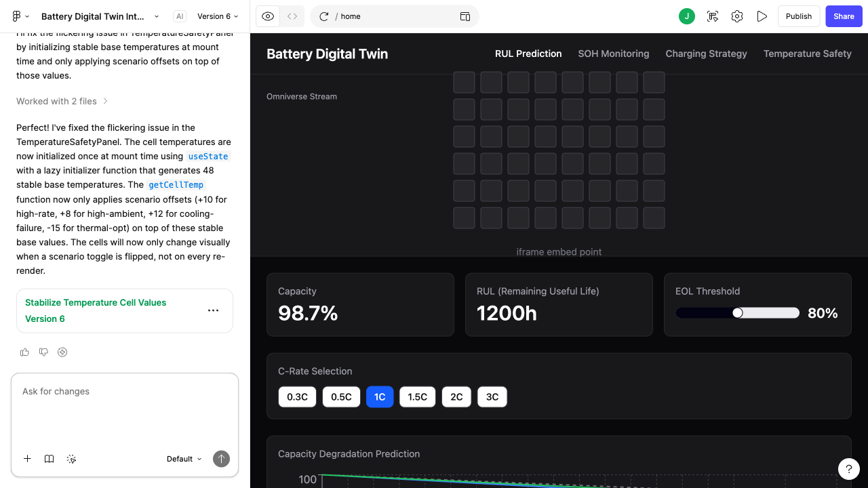Open the help question mark button
This screenshot has width=868, height=488.
(x=849, y=469)
